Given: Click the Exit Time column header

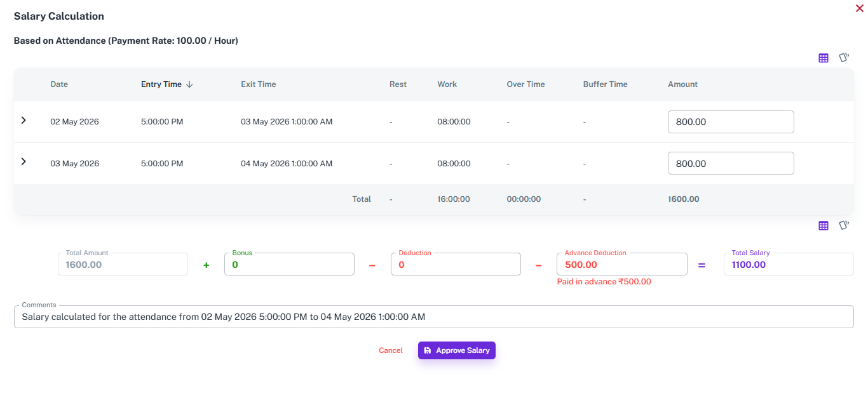Looking at the screenshot, I should pos(259,84).
